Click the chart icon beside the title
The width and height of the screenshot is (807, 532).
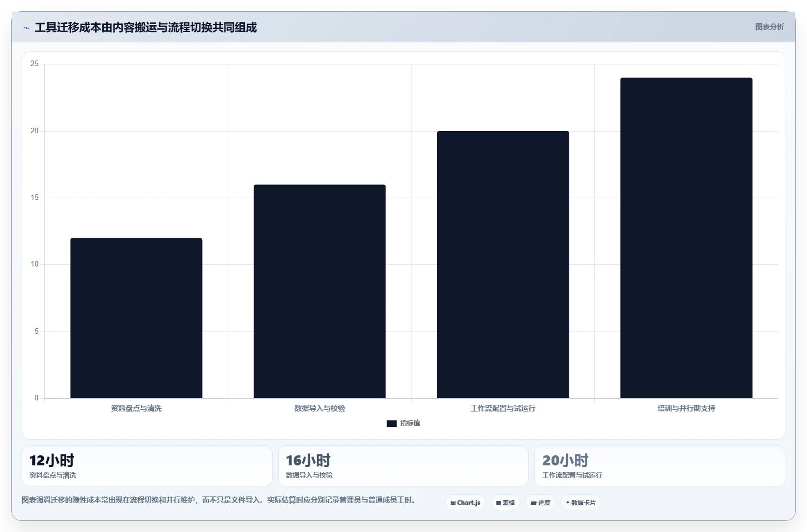(26, 28)
